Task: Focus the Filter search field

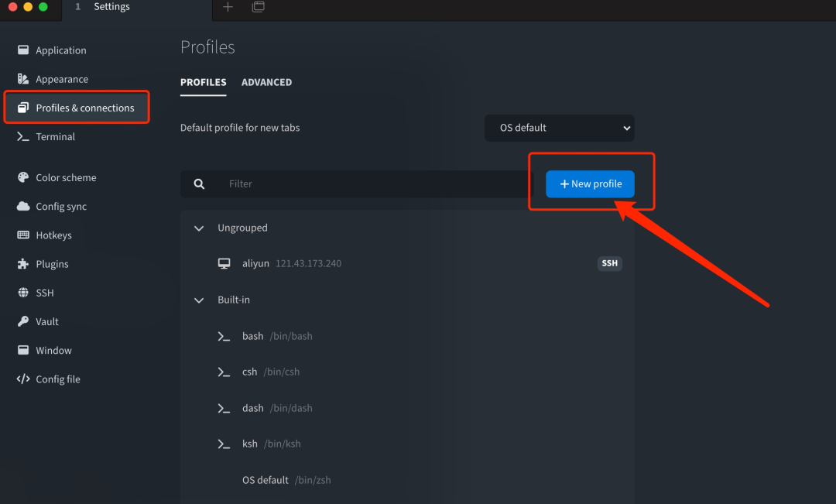Action: pos(357,184)
